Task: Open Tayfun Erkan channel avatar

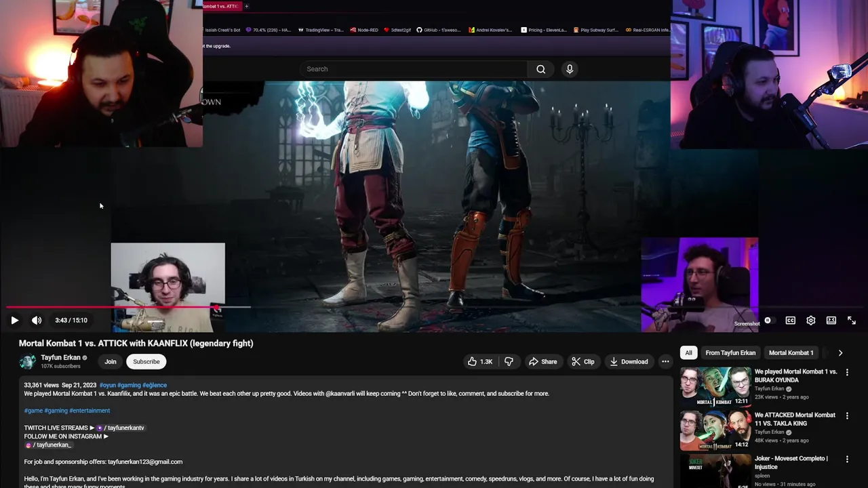Action: (x=27, y=362)
